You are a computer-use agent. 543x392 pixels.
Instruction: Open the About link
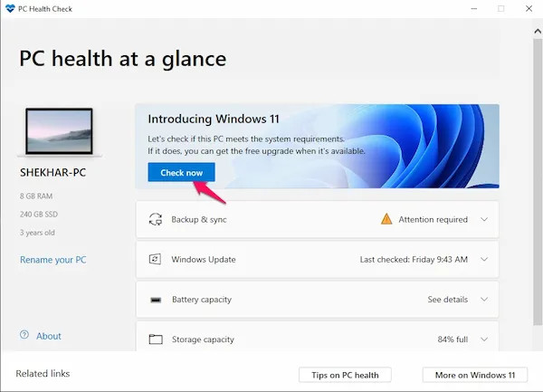tap(49, 336)
